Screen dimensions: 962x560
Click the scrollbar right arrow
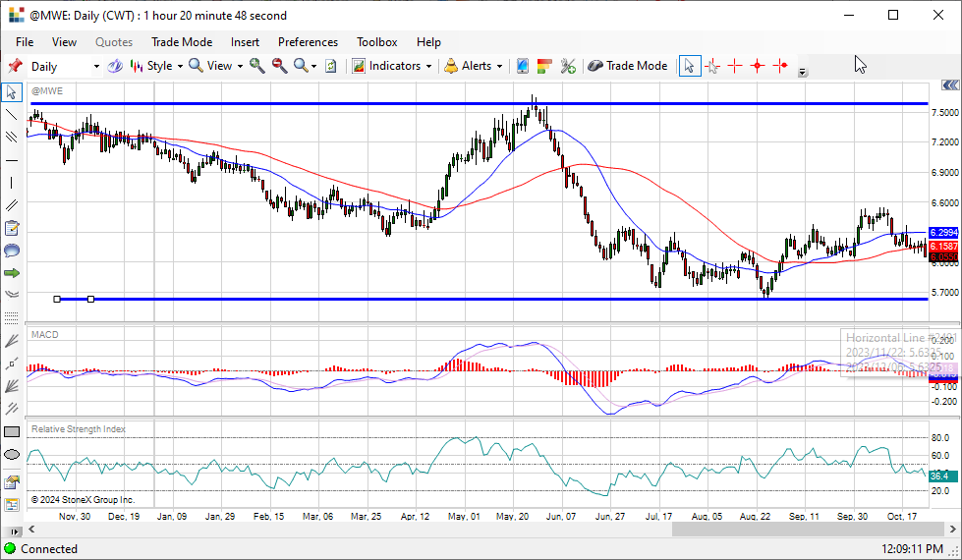(953, 530)
